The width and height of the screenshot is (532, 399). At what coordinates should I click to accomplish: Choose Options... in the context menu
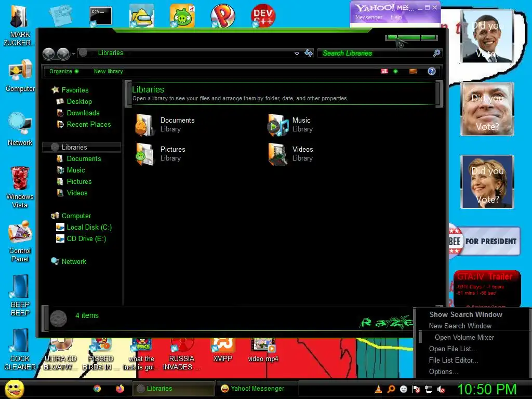[x=444, y=372]
